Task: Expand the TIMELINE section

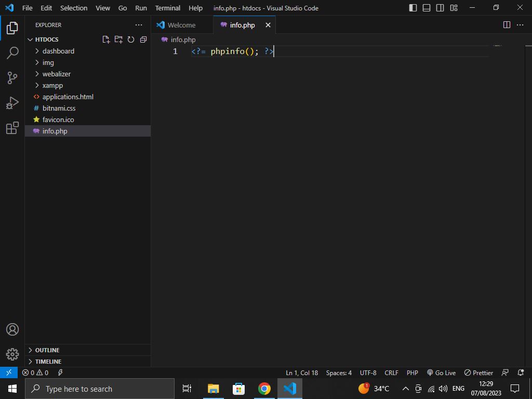Action: coord(87,362)
